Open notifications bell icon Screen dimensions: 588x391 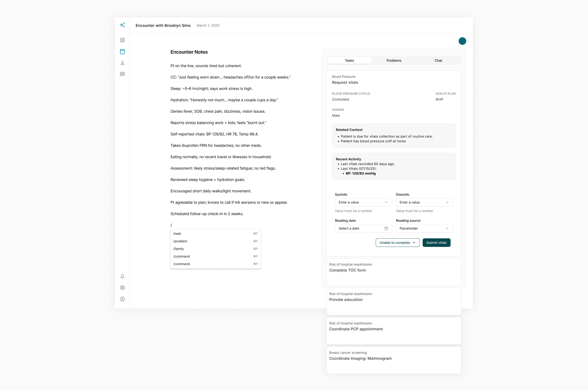click(122, 276)
